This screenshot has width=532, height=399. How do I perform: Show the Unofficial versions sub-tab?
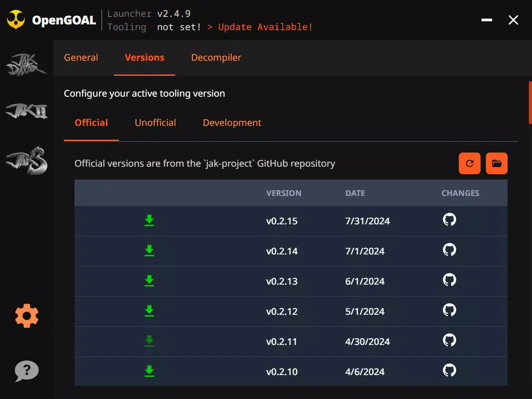(156, 123)
